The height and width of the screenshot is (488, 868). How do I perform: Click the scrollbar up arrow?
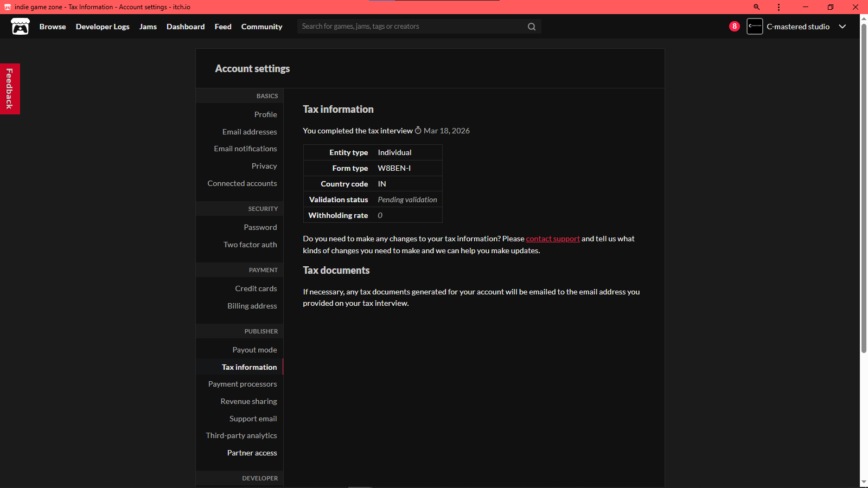(864, 19)
